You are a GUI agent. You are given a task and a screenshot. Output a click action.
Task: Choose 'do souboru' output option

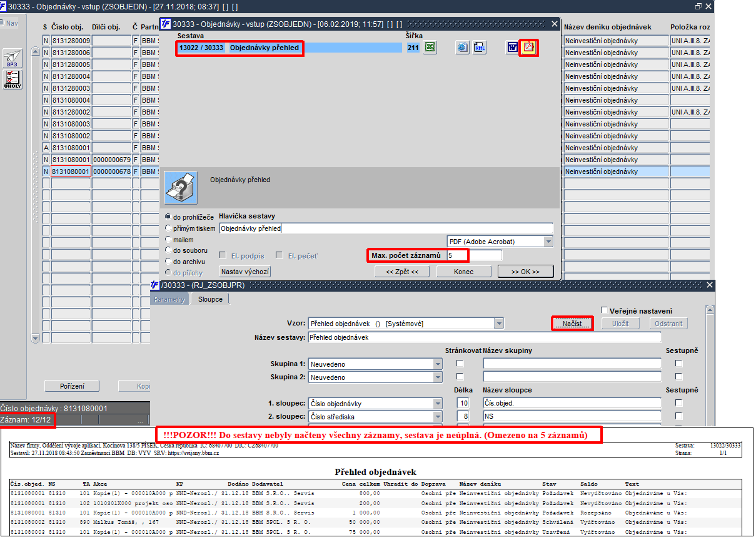[168, 250]
